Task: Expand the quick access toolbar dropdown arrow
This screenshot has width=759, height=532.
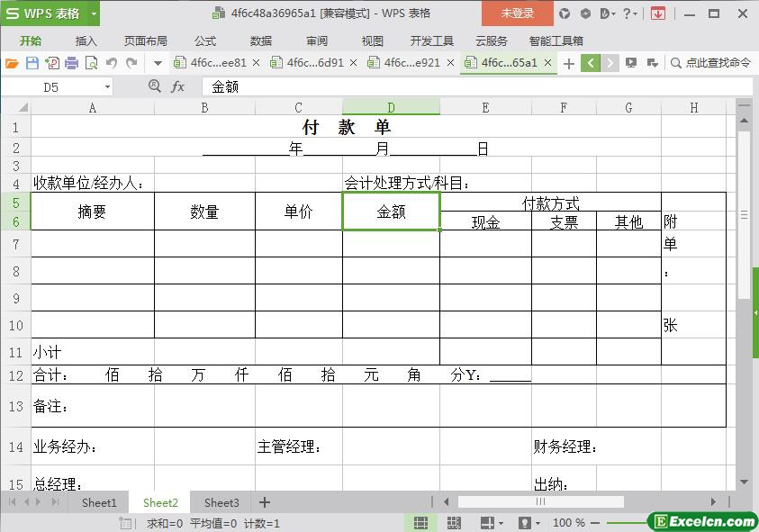Action: coord(158,63)
